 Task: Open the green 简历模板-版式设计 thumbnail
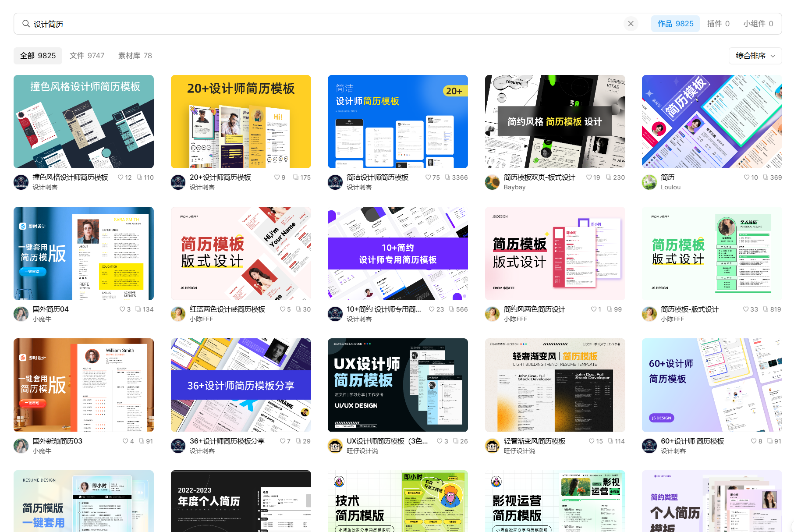coord(712,253)
